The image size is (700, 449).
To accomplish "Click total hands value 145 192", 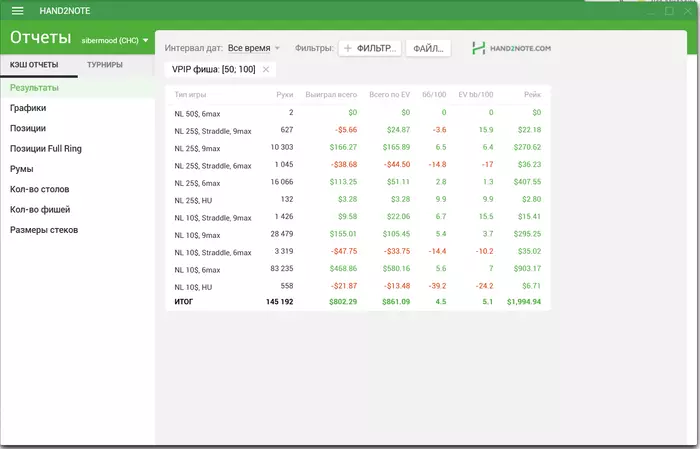I will click(x=279, y=302).
